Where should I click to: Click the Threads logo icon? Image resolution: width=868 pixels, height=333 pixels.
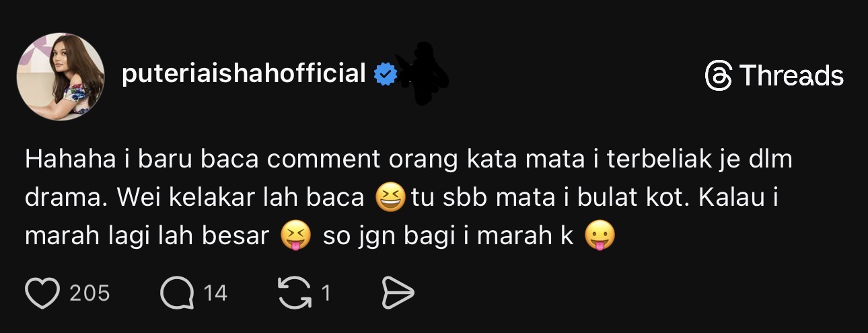point(719,75)
